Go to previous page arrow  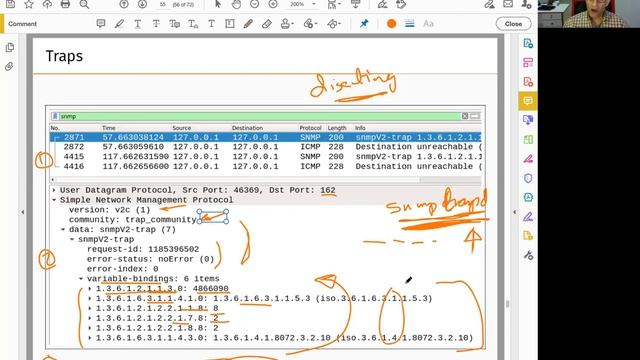coord(124,4)
